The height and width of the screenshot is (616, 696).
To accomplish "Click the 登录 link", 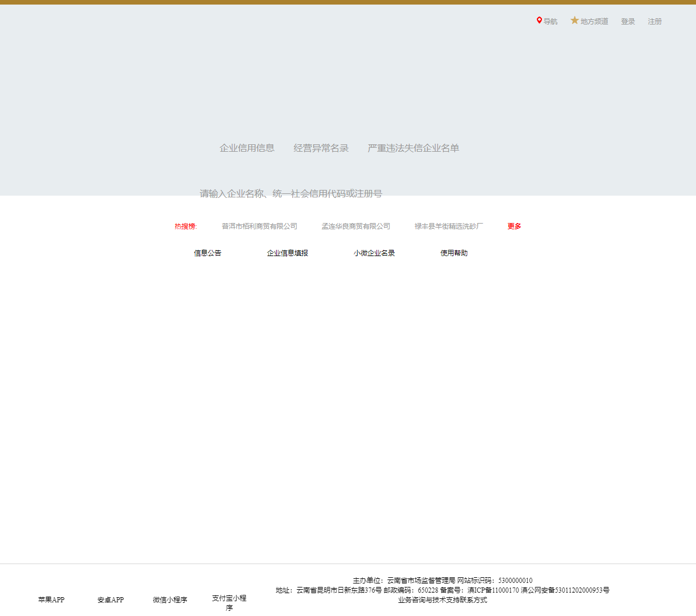I will [628, 21].
